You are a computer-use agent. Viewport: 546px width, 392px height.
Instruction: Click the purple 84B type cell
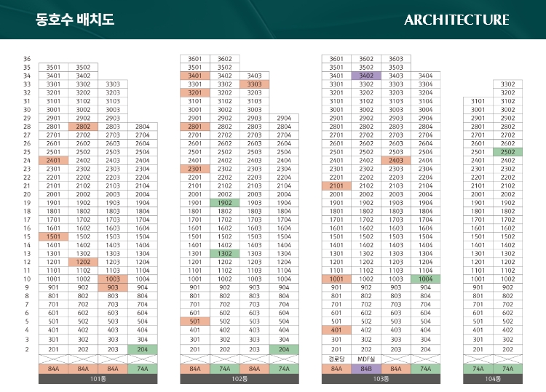pyautogui.click(x=366, y=369)
